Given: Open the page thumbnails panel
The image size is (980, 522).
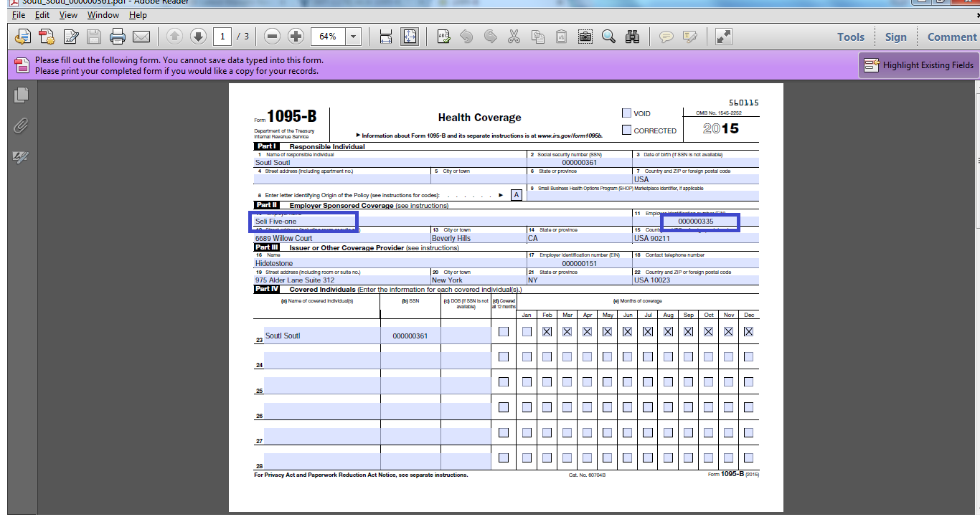Looking at the screenshot, I should [x=21, y=95].
